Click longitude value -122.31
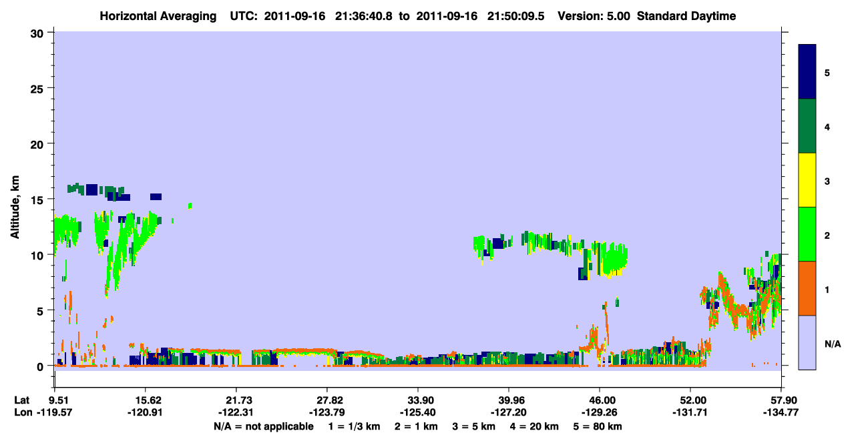Screen dimensions: 868x445 pos(236,412)
